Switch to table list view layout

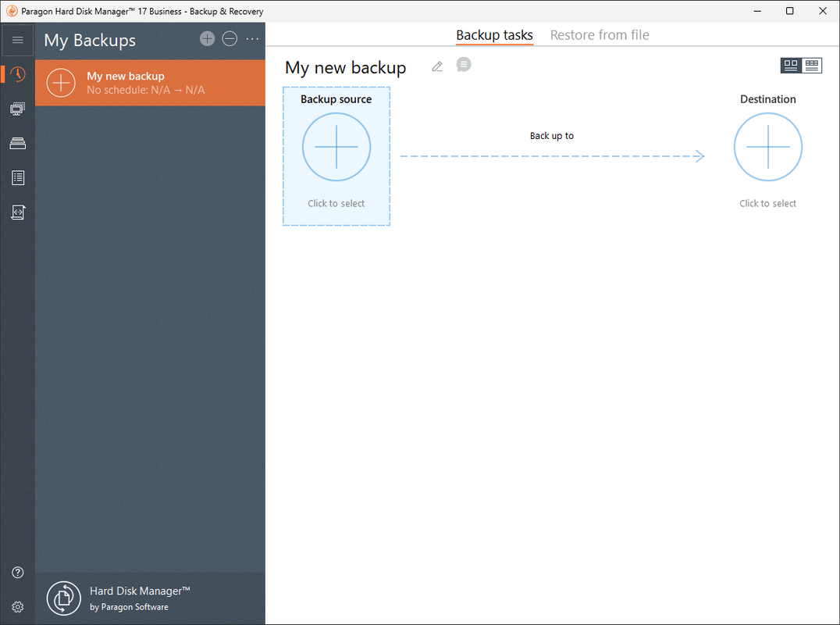pyautogui.click(x=812, y=66)
